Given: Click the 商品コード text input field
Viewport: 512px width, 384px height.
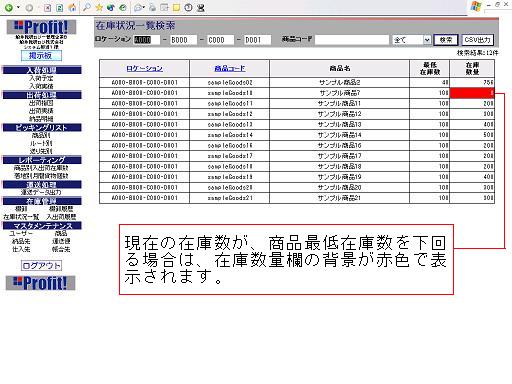Looking at the screenshot, I should pos(352,40).
